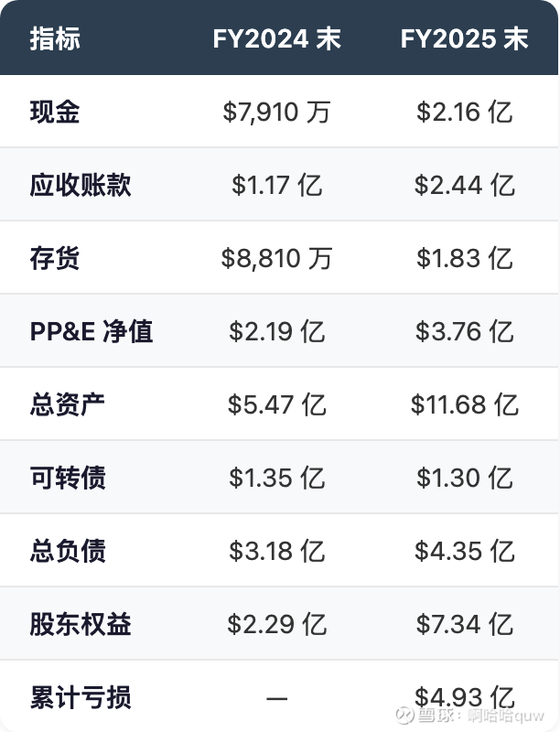Viewport: 560px width, 732px height.
Task: Select the 可转债 row label
Action: coord(68,478)
